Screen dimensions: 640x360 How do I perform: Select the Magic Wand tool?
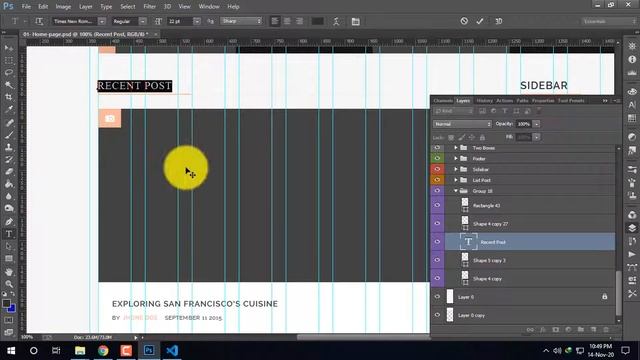point(9,85)
